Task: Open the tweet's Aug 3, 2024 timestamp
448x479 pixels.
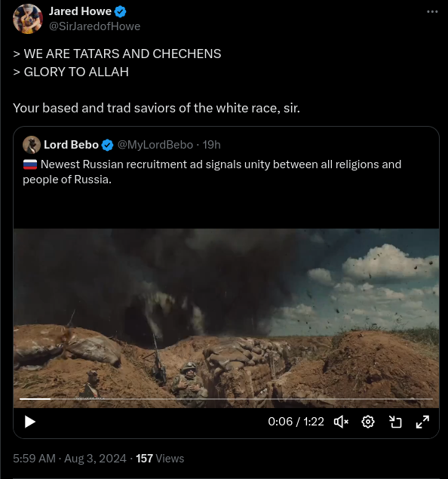Action: click(x=95, y=459)
